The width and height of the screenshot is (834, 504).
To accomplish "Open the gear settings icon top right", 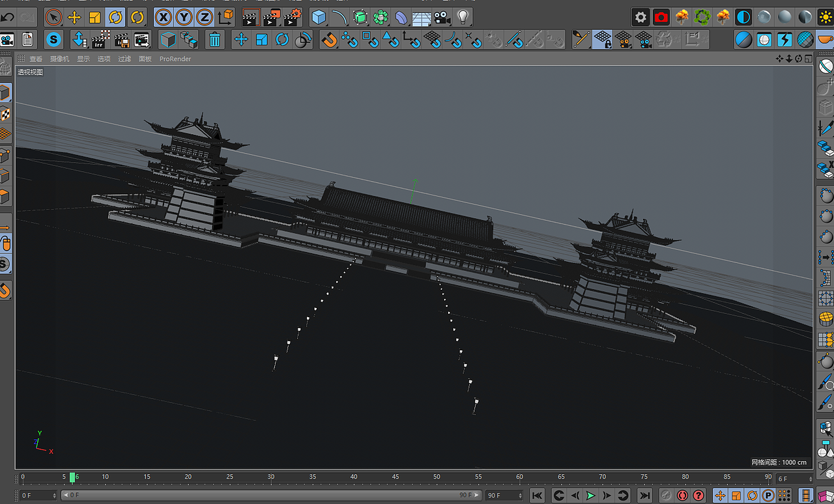I will (641, 17).
